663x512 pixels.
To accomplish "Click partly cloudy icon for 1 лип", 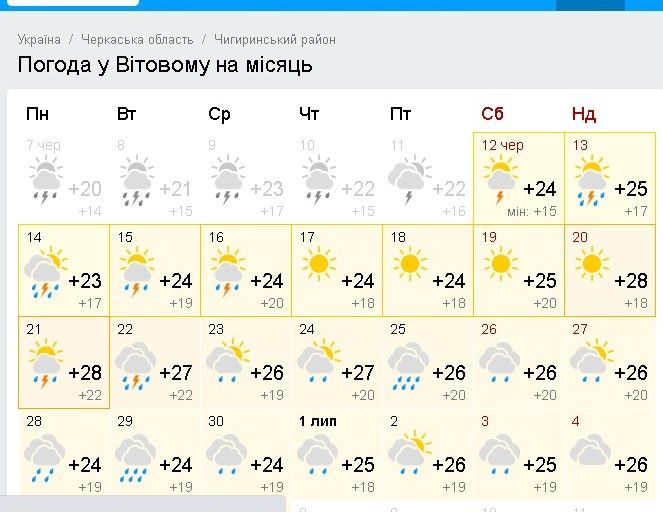I will coord(318,458).
